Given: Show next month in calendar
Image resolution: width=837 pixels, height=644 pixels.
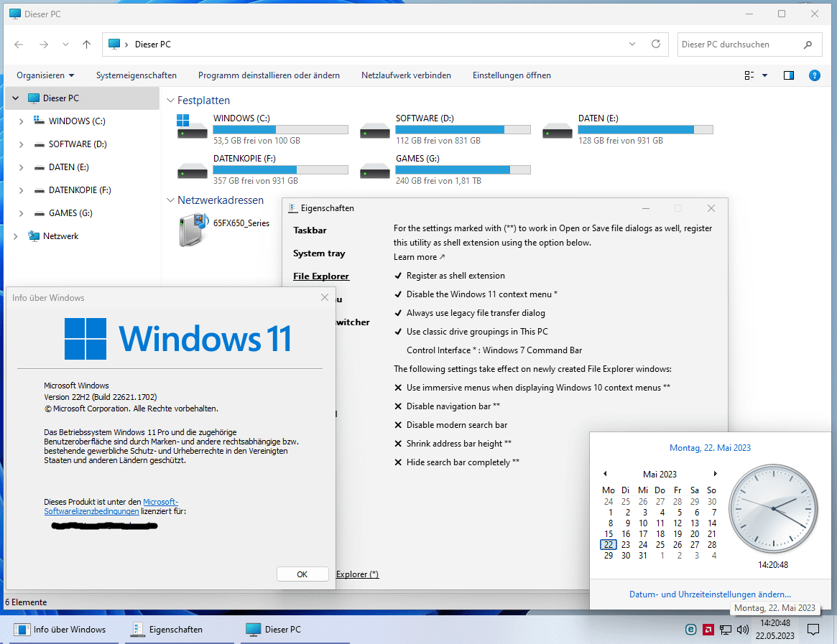Looking at the screenshot, I should [716, 474].
